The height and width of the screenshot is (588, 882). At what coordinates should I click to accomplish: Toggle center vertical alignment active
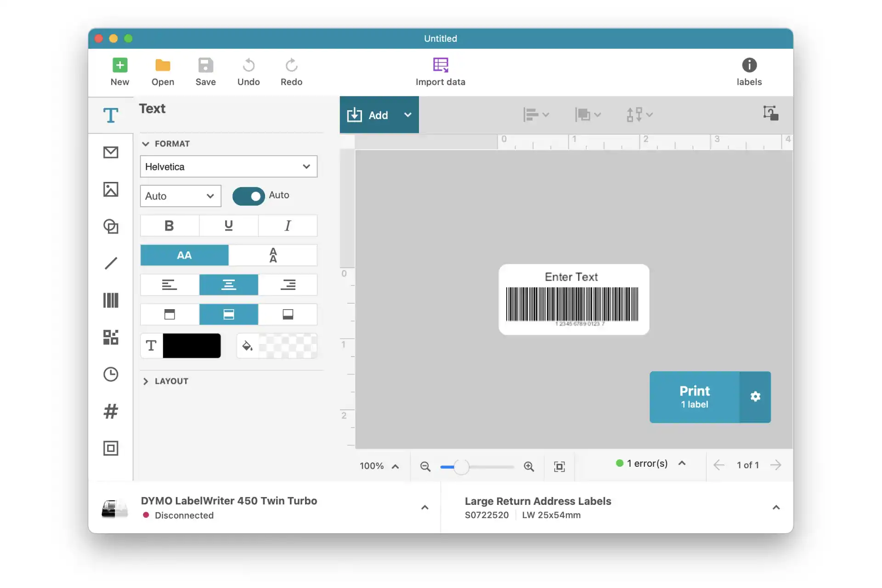[x=228, y=314]
